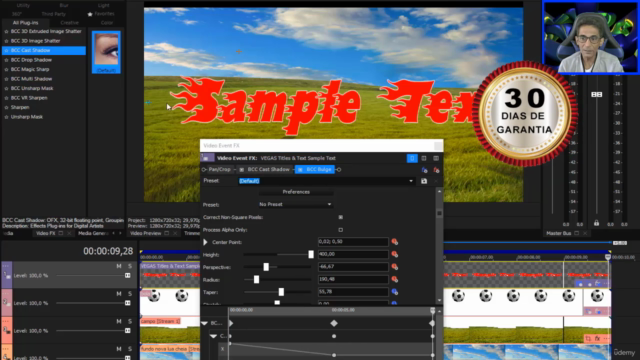Click the Height slider handle
640x360 pixels.
311,255
